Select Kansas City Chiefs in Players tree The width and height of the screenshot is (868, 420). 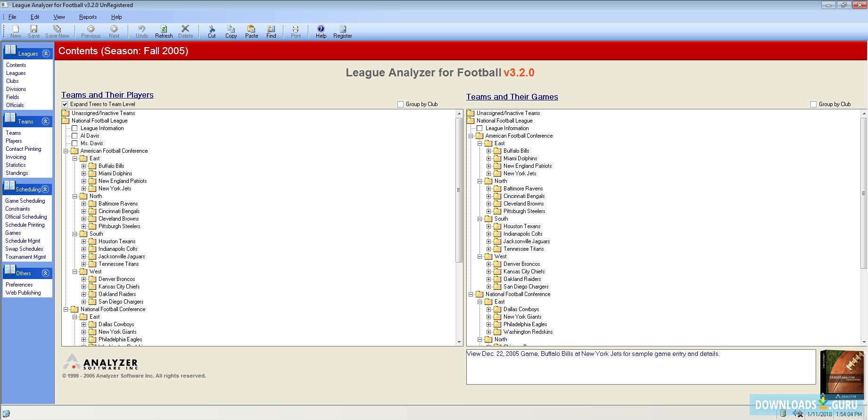pyautogui.click(x=119, y=287)
